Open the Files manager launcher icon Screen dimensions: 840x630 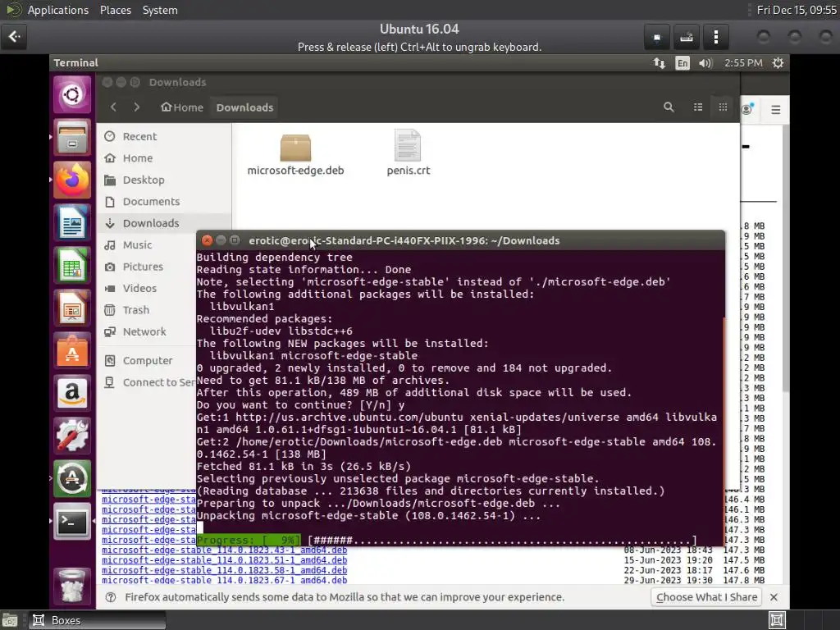72,137
